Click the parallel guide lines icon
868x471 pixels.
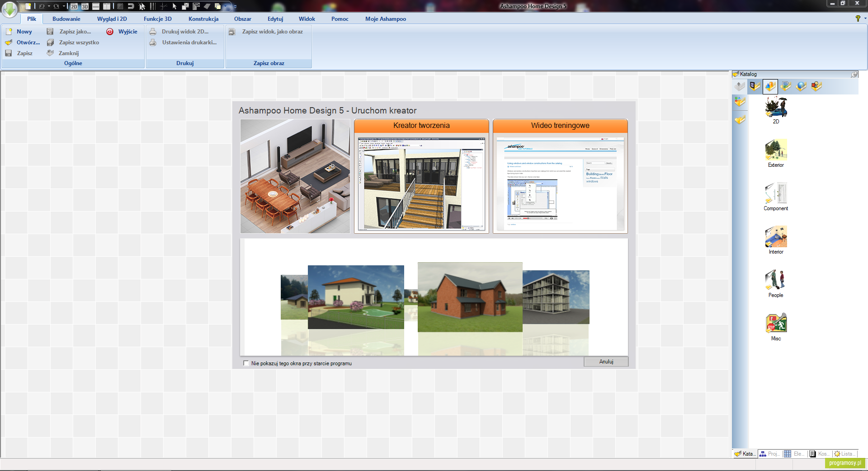coord(153,6)
